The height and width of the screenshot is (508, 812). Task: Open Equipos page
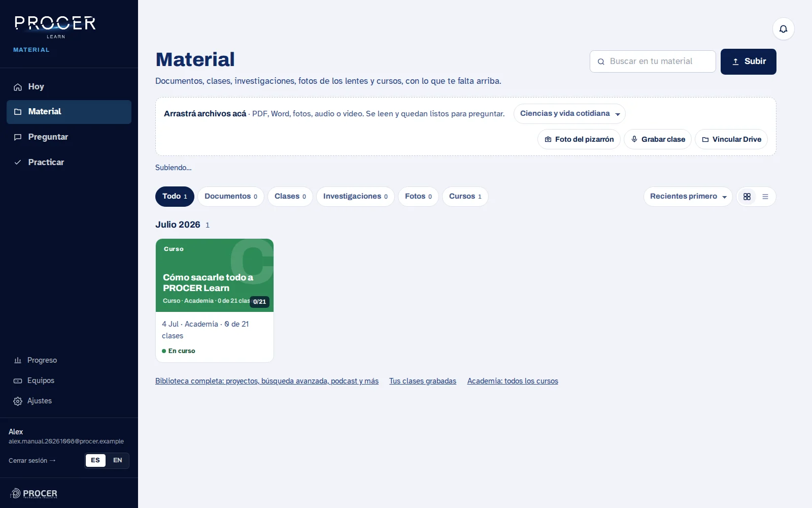[69, 380]
